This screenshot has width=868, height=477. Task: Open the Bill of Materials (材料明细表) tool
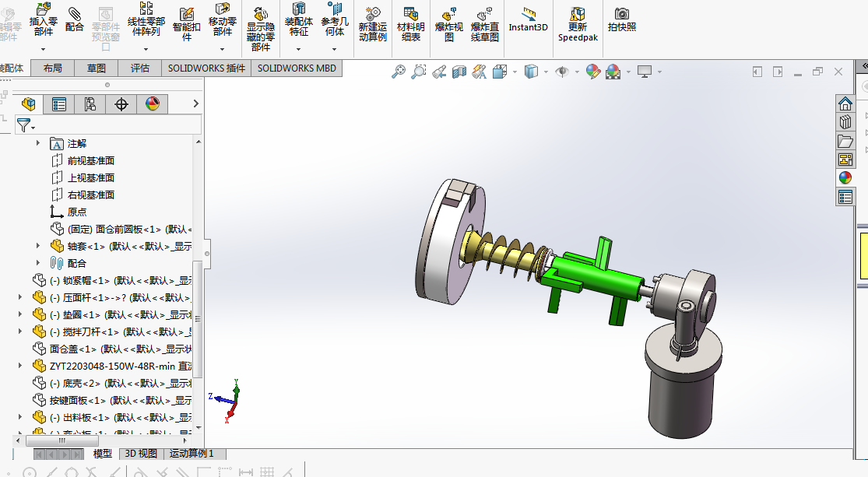click(411, 24)
